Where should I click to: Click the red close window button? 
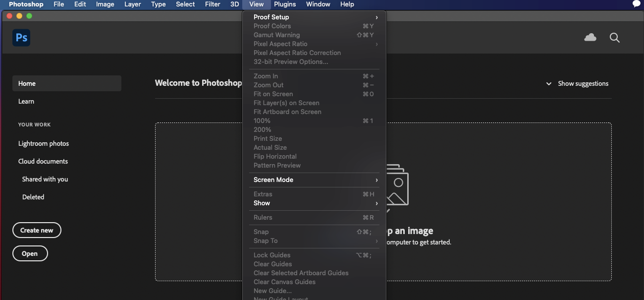pos(9,16)
